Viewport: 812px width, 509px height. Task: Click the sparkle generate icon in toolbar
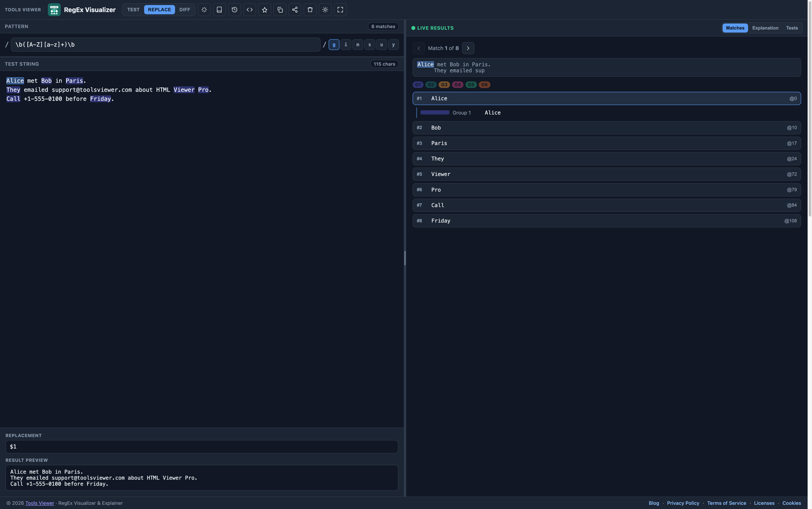coord(204,10)
